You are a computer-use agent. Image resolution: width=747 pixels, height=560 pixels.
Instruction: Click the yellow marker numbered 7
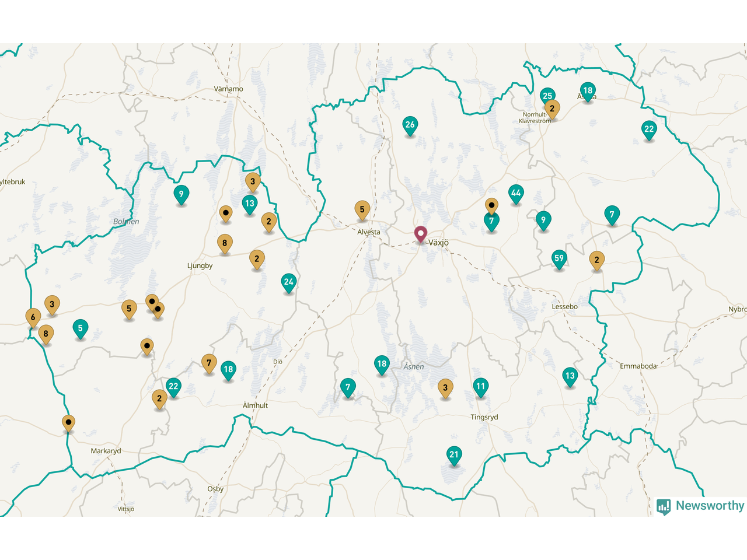[209, 363]
